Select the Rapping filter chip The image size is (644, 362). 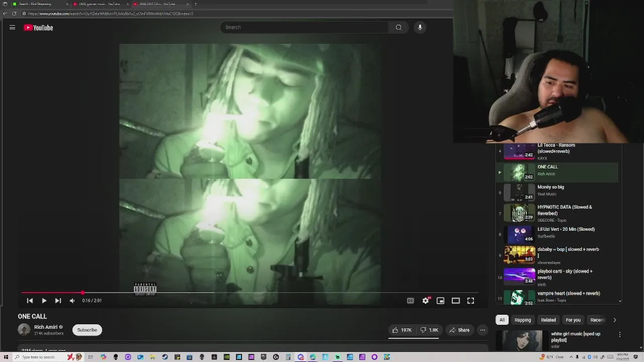(523, 320)
